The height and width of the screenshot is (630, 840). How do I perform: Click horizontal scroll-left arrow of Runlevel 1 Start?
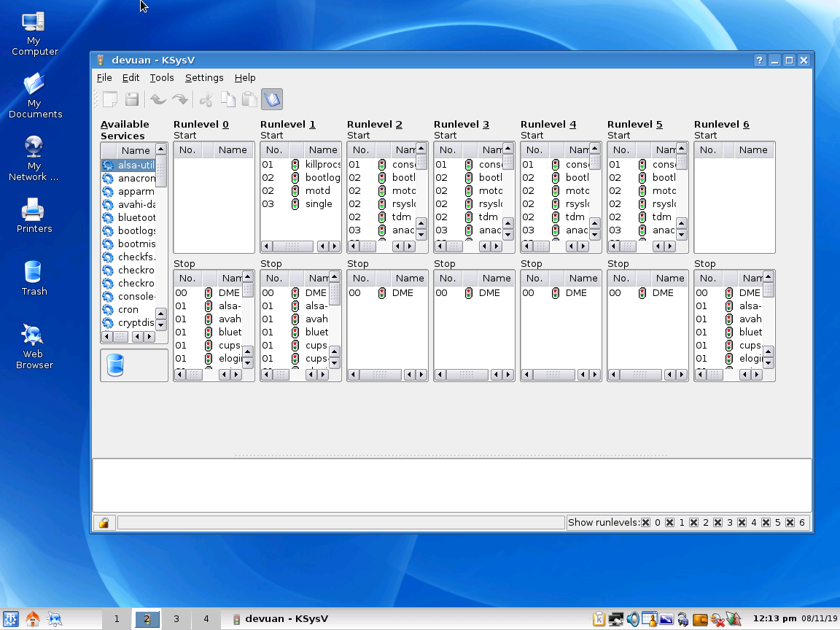point(267,246)
